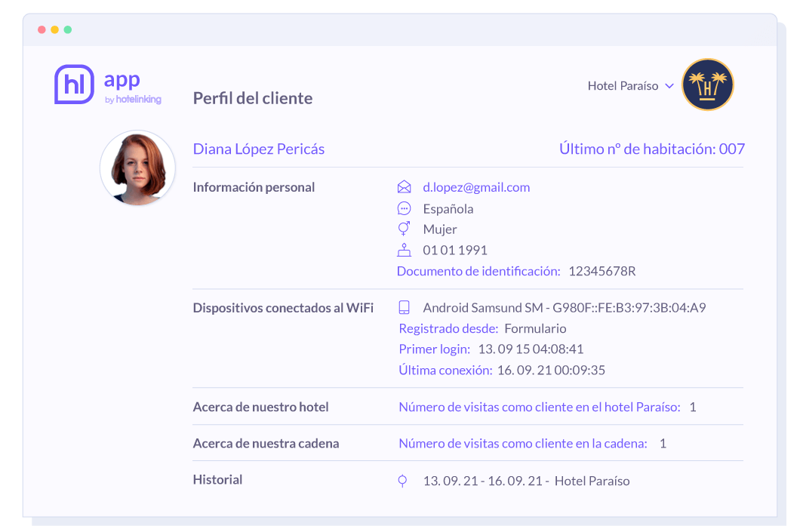Click Último nº de habitación: 007

(652, 149)
